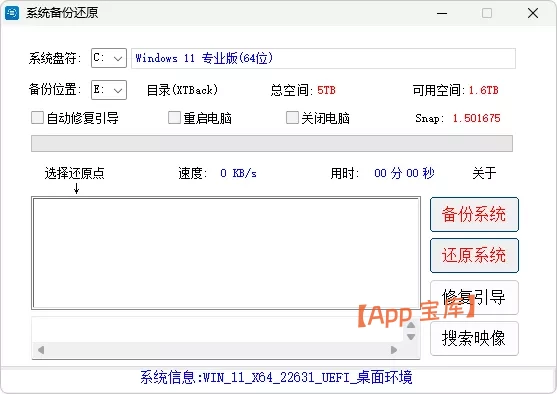The height and width of the screenshot is (394, 557).
Task: Click the available space value 1.6TB
Action: pos(483,90)
